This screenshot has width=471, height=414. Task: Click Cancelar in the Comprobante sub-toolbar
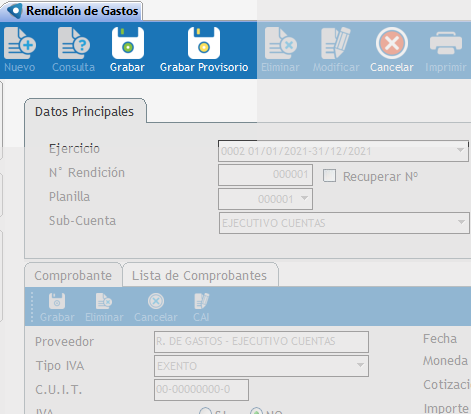click(x=156, y=301)
